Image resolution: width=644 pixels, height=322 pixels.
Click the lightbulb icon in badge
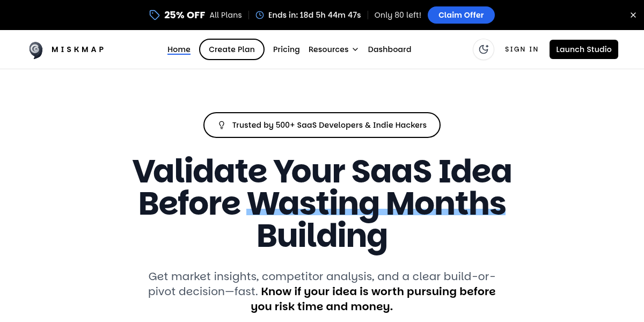coord(222,125)
